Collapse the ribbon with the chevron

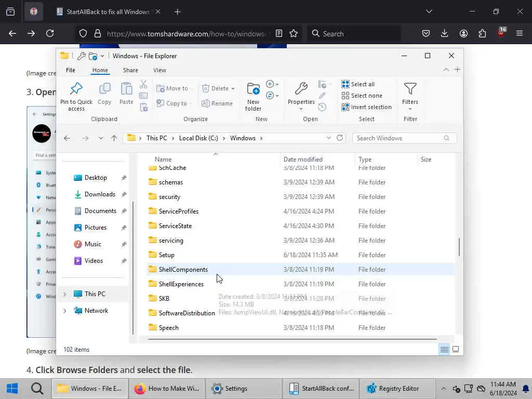446,70
